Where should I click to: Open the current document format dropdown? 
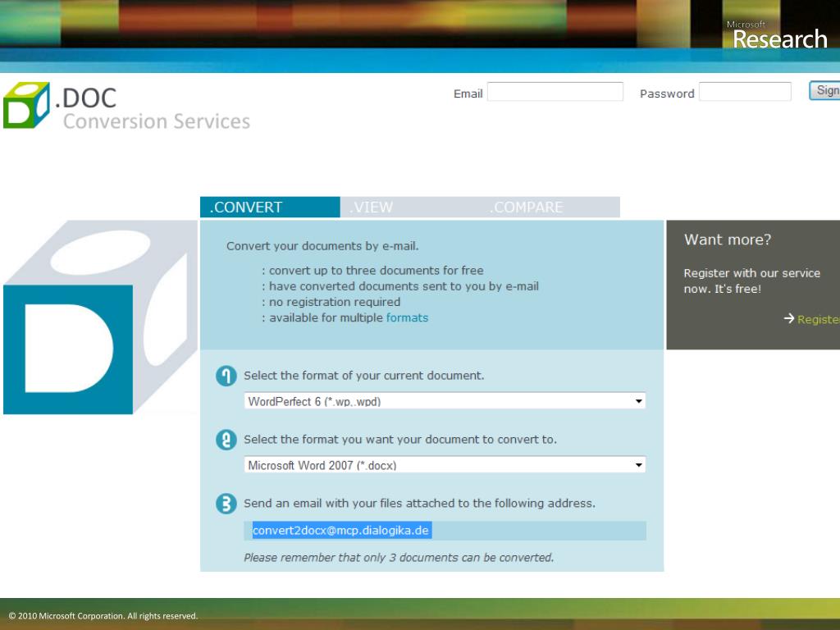[445, 400]
